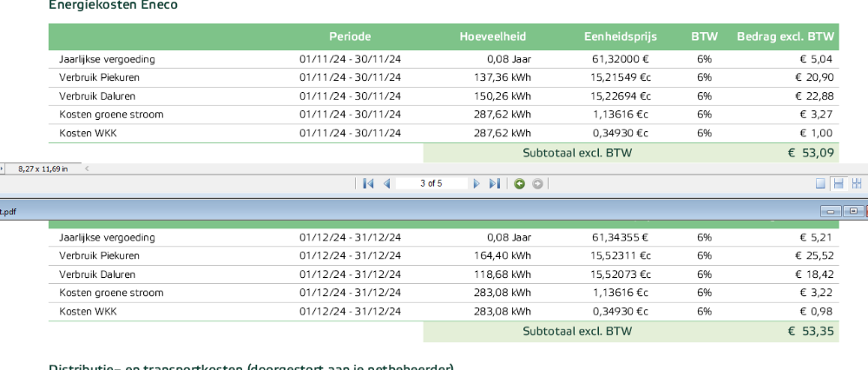
Task: Click the € 53,09 subtotal amount
Action: pos(811,153)
